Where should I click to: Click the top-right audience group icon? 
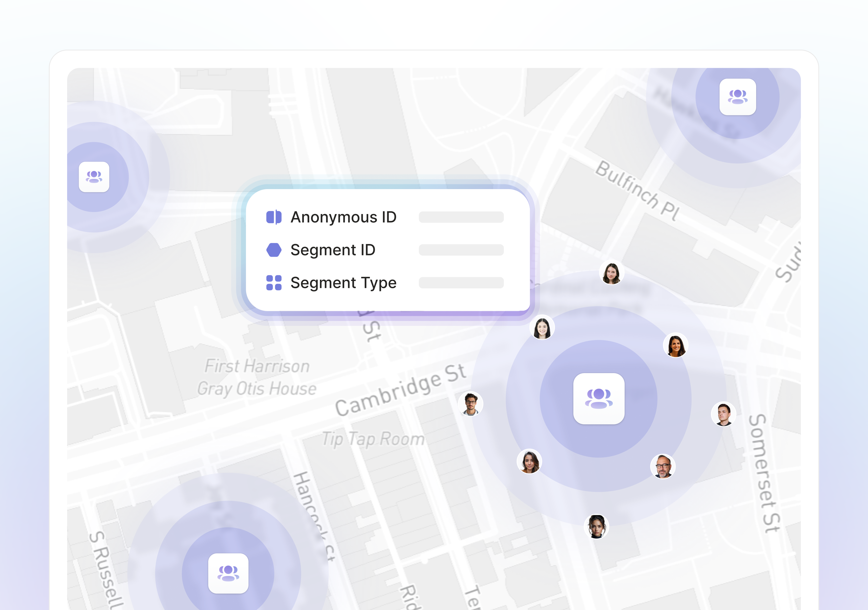tap(738, 97)
